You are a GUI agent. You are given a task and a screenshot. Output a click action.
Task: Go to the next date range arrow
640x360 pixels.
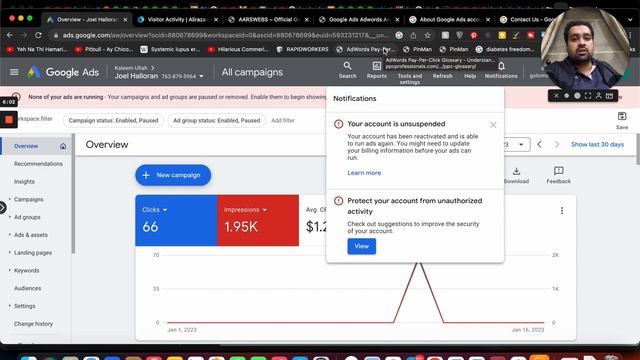click(x=557, y=144)
